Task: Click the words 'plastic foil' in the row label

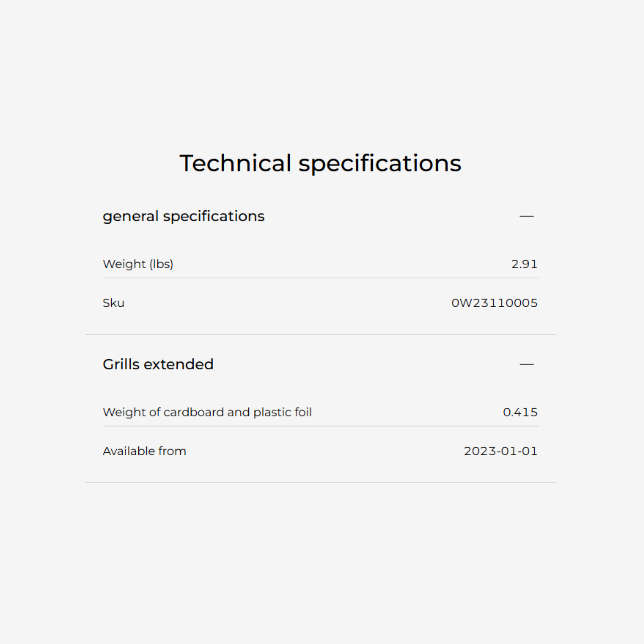Action: click(x=282, y=412)
